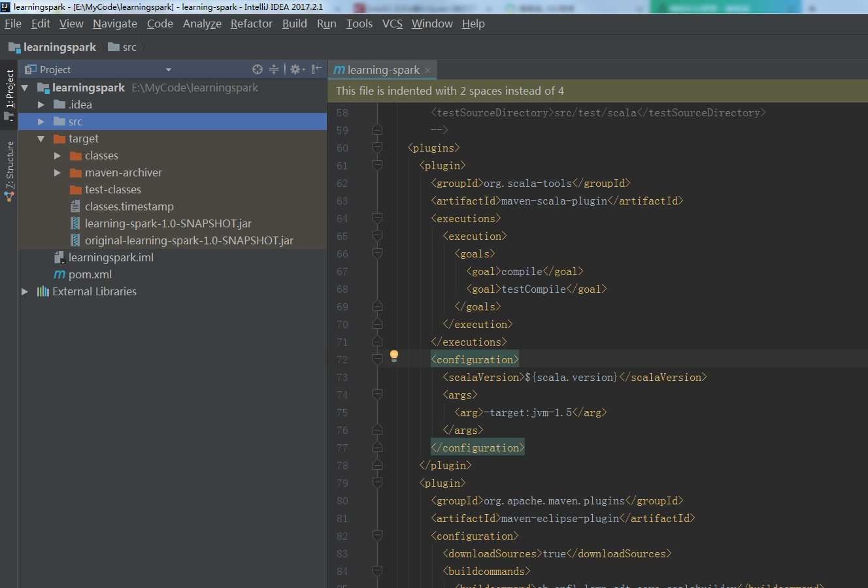868x588 pixels.
Task: Open the Navigate menu
Action: click(x=115, y=24)
